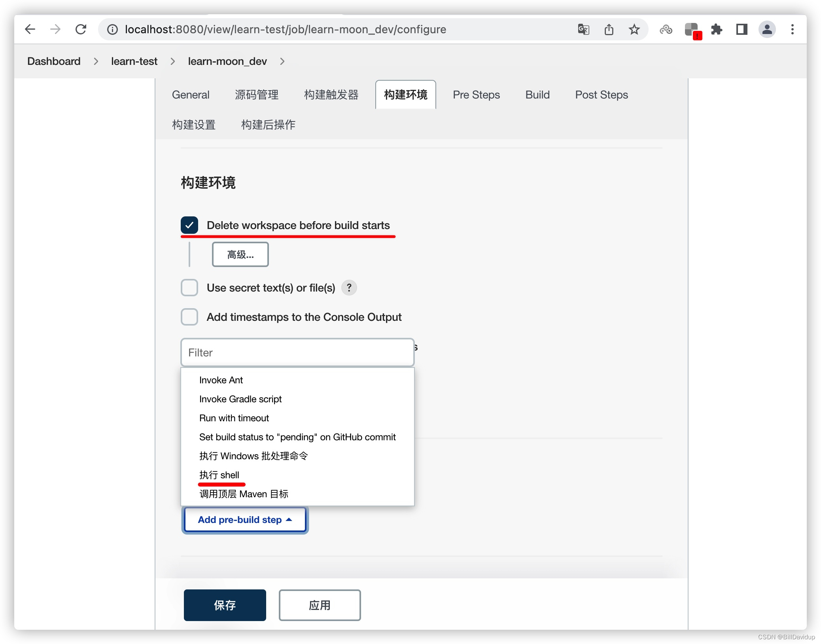Choose 执行 Windows 批处理命令
This screenshot has width=821, height=644.
[297, 456]
